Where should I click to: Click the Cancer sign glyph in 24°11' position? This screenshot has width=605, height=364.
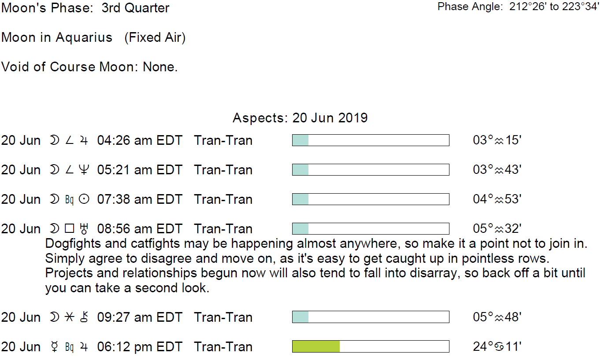[498, 347]
